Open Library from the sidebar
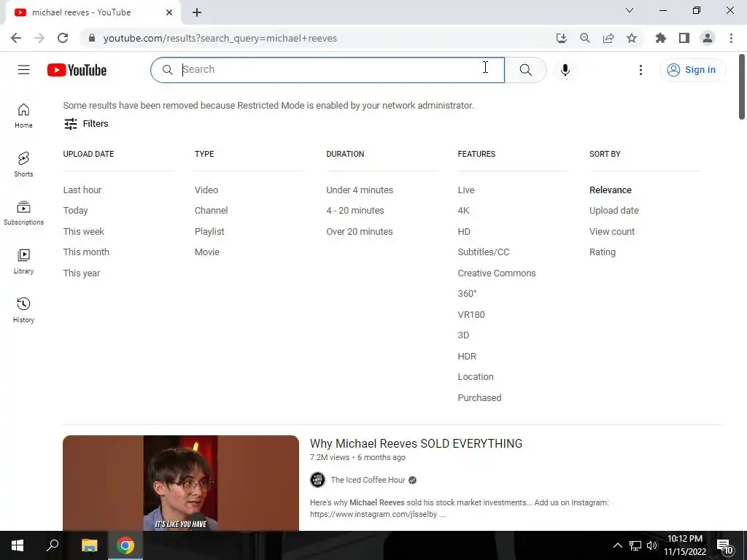Screen dimensions: 747x560 pyautogui.click(x=23, y=262)
